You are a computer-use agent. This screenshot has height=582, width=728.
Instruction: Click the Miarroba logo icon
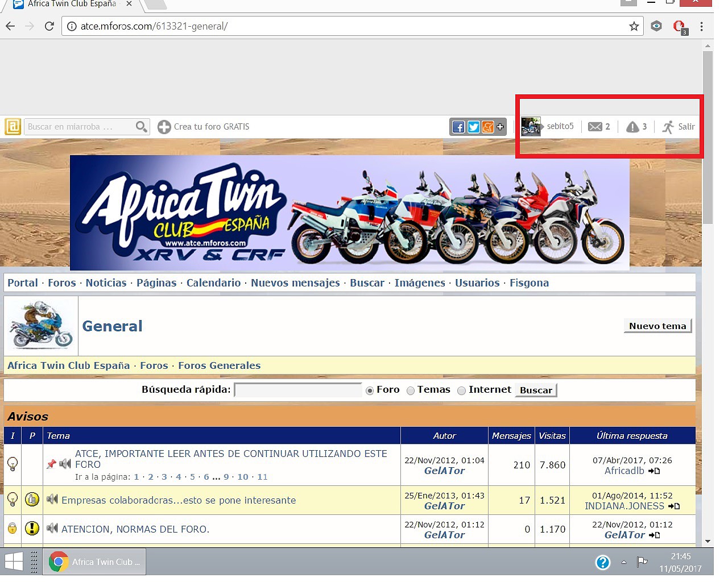pyautogui.click(x=13, y=126)
